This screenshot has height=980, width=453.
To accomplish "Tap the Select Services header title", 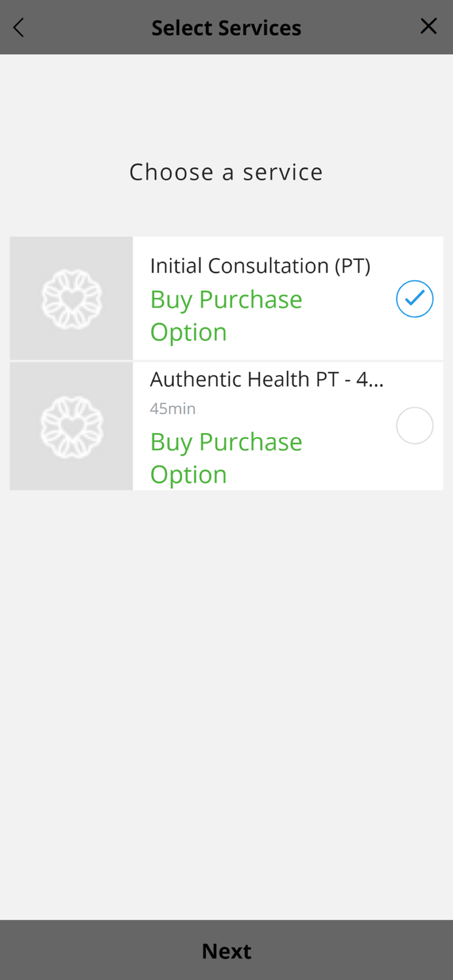I will pos(226,27).
